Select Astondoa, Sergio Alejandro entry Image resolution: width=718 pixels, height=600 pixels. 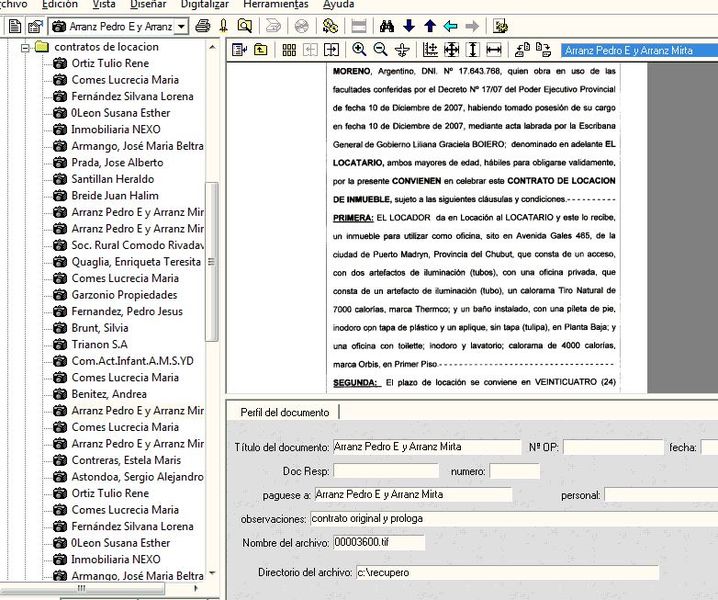click(x=137, y=477)
